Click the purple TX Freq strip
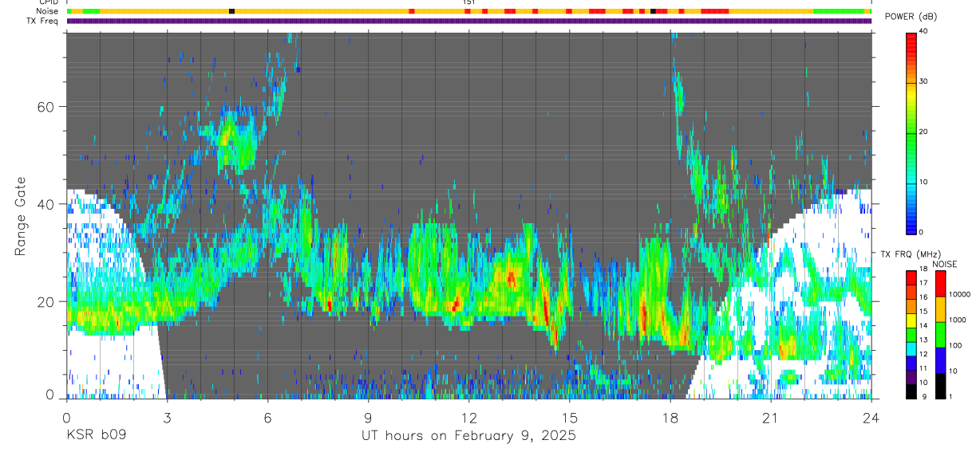Screen dimensions: 980x452 pos(469,21)
